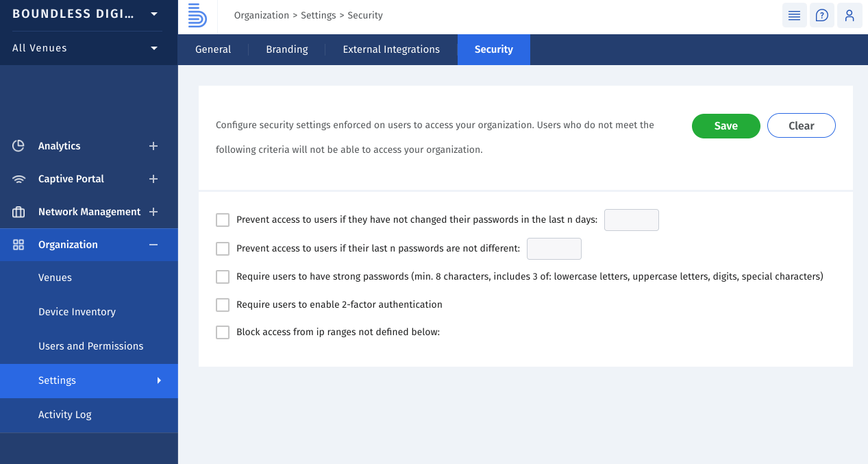Open the All Venues dropdown
Screen dimensions: 868x464
coord(153,48)
